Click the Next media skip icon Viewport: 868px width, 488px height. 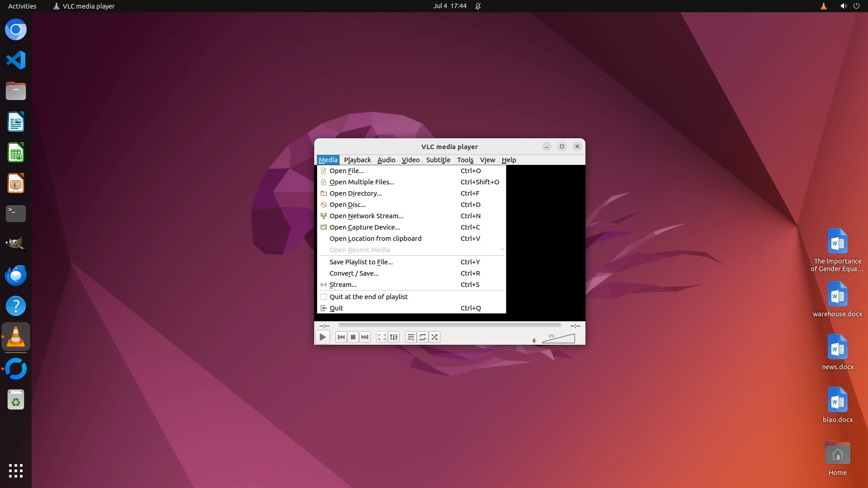[x=365, y=337]
